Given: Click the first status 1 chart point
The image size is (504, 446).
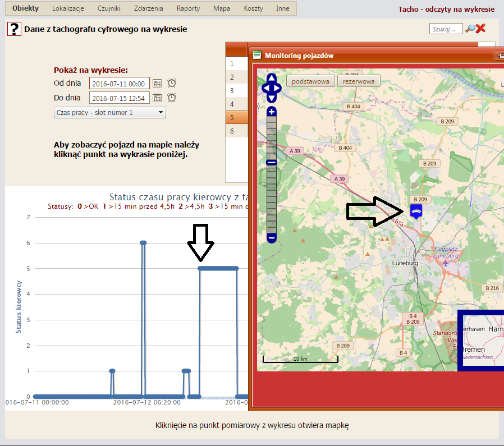Looking at the screenshot, I should tap(112, 371).
